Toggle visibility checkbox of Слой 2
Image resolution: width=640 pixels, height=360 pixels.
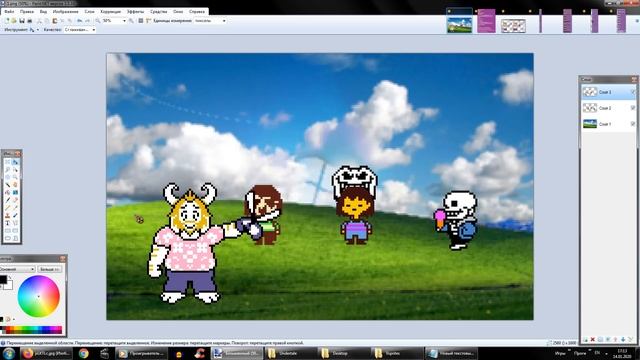(633, 108)
